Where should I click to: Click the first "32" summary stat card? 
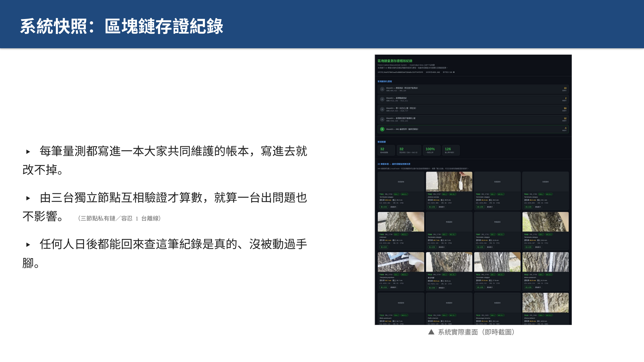(x=386, y=150)
